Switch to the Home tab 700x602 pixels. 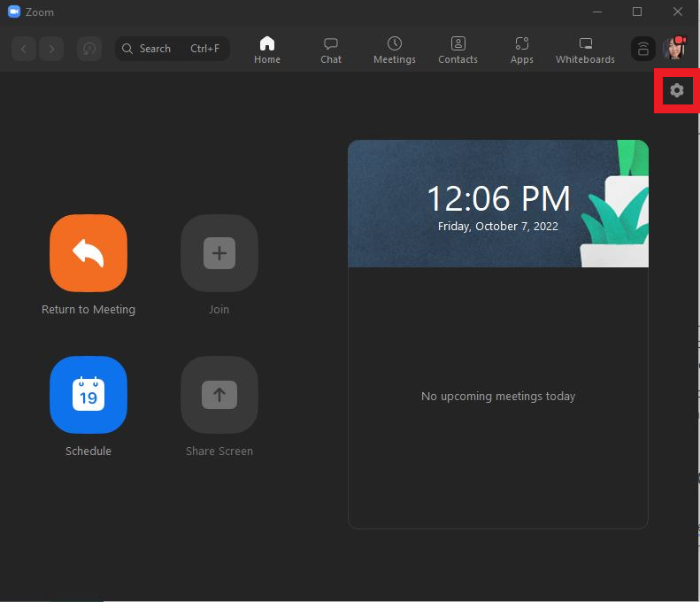pos(267,50)
